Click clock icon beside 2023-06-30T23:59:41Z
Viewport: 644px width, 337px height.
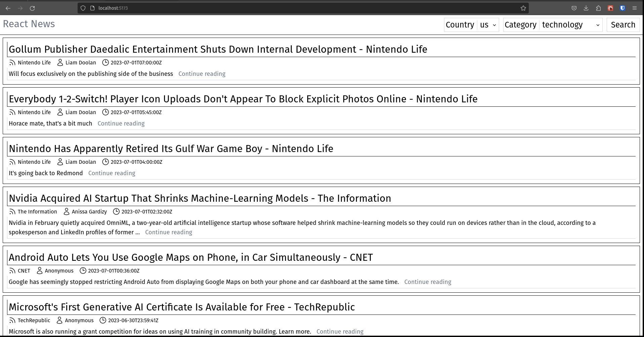tap(103, 320)
